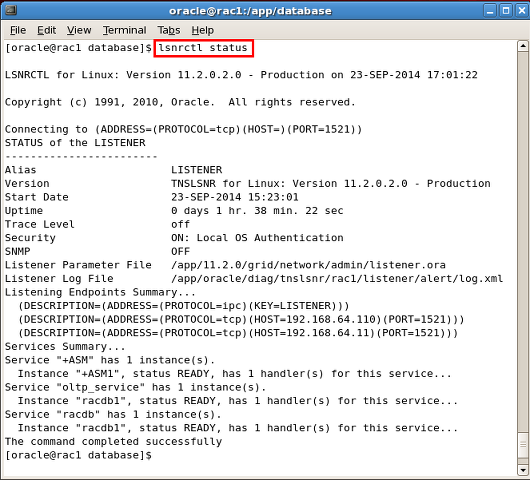This screenshot has width=530, height=480.
Task: Click 'Services Summary...' line
Action: coord(65,346)
